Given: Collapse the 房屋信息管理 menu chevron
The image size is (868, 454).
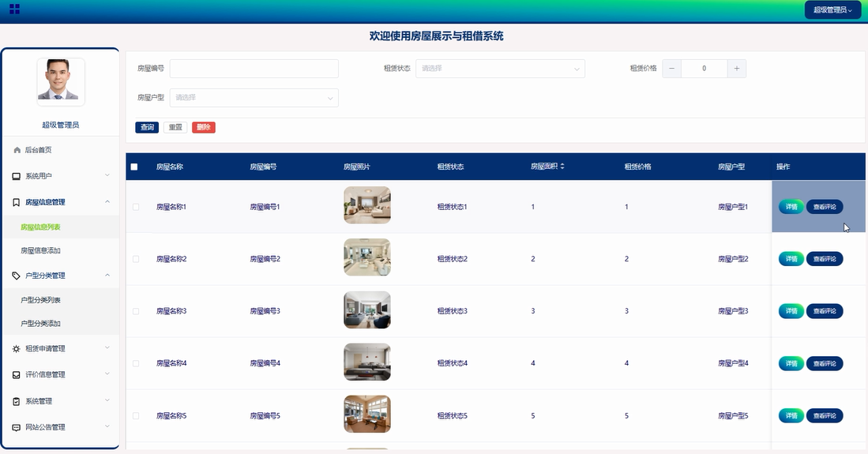Looking at the screenshot, I should click(107, 201).
